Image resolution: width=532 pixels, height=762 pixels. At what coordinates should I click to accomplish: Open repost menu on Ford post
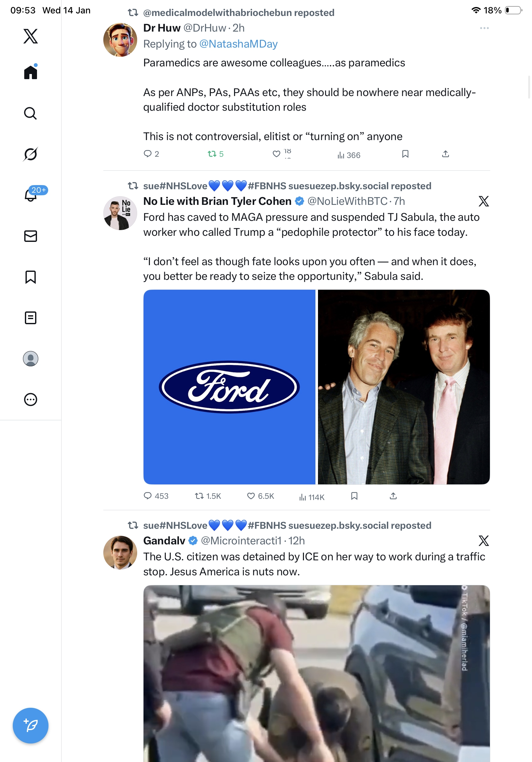[x=199, y=496]
